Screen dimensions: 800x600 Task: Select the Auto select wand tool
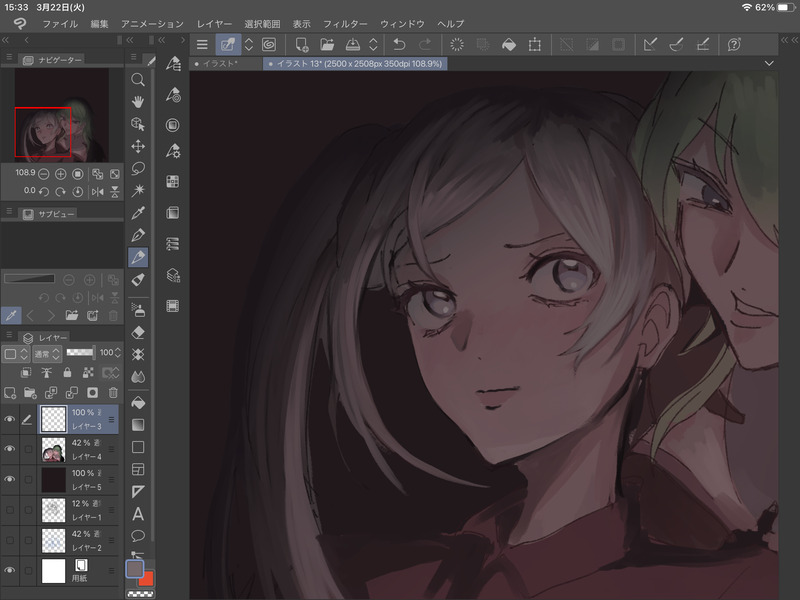138,191
